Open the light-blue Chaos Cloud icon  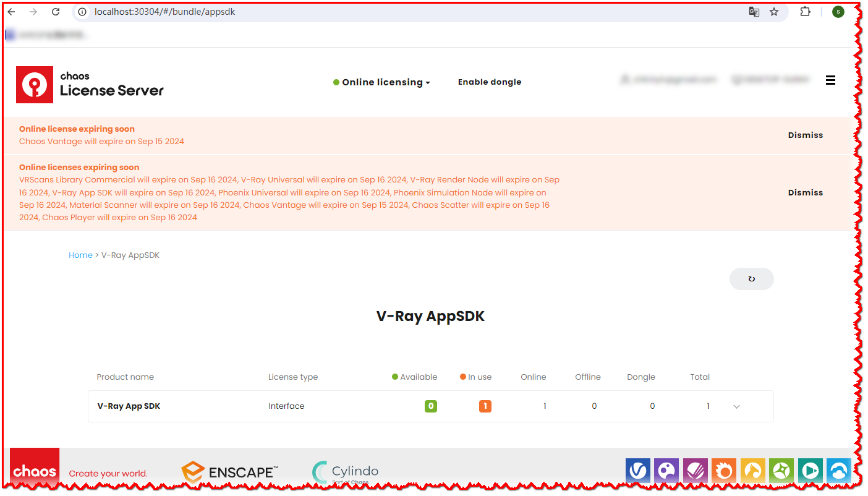pos(839,471)
